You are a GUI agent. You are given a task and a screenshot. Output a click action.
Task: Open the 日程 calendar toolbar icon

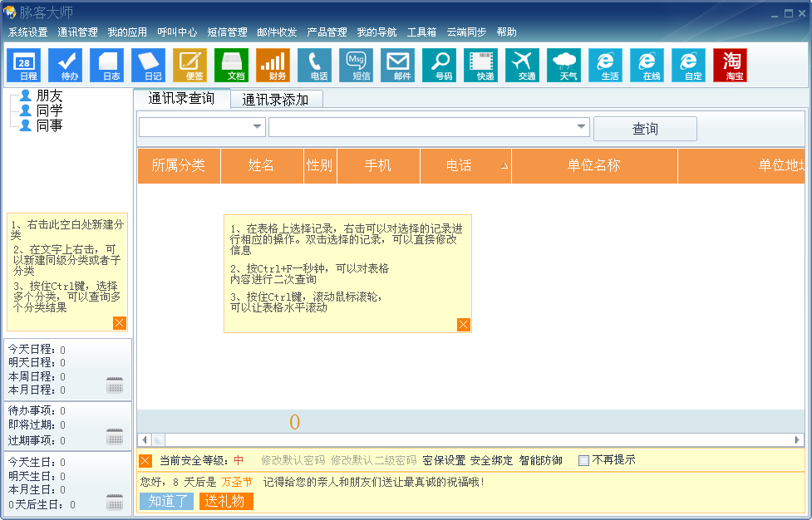coord(24,65)
